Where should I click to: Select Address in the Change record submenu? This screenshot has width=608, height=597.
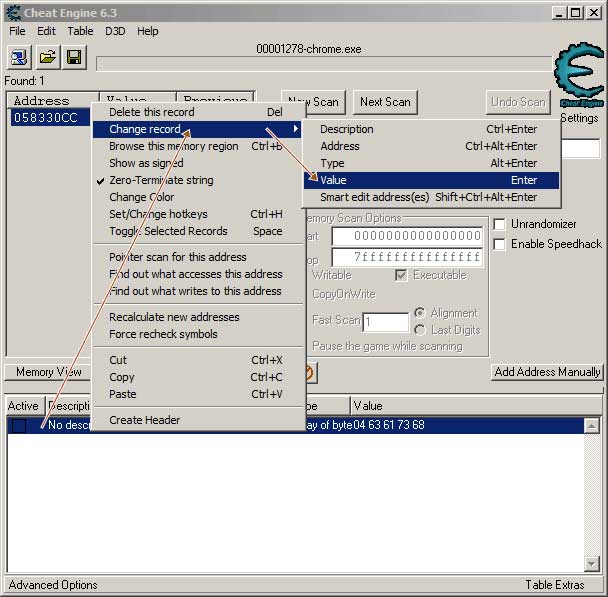pos(431,146)
